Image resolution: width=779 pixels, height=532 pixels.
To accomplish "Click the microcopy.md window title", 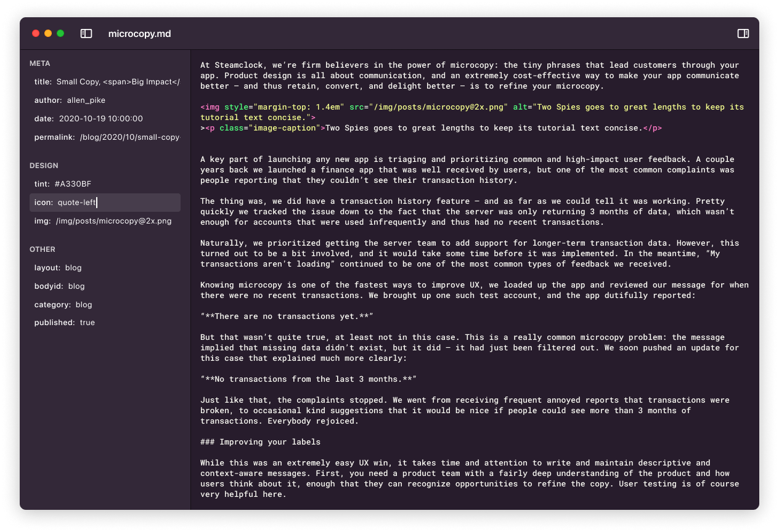I will click(x=140, y=34).
